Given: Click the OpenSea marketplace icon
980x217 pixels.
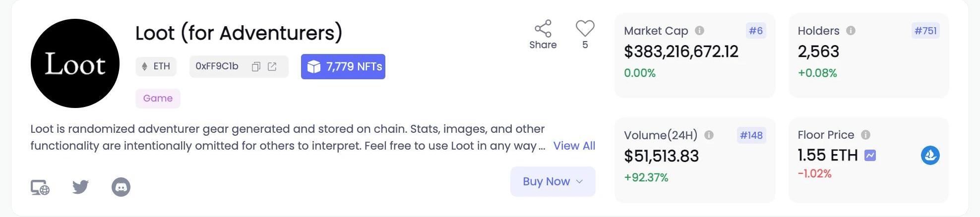Looking at the screenshot, I should [930, 155].
